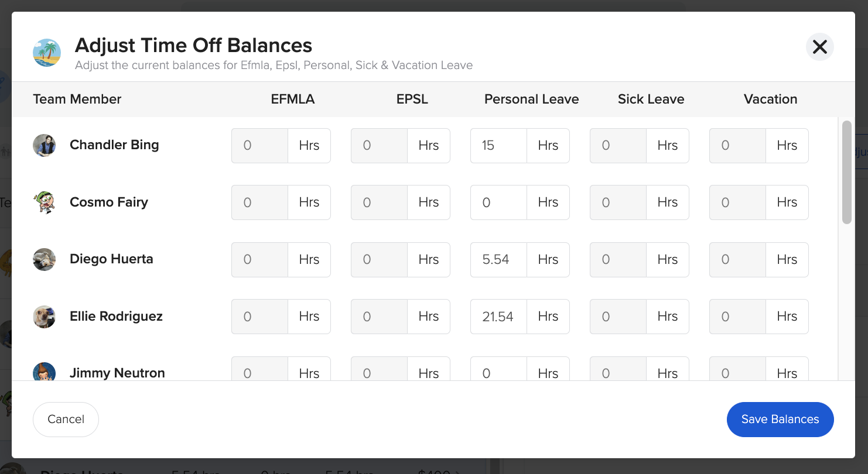This screenshot has width=868, height=474.
Task: Click Diego Huerta's dog avatar
Action: (x=44, y=259)
